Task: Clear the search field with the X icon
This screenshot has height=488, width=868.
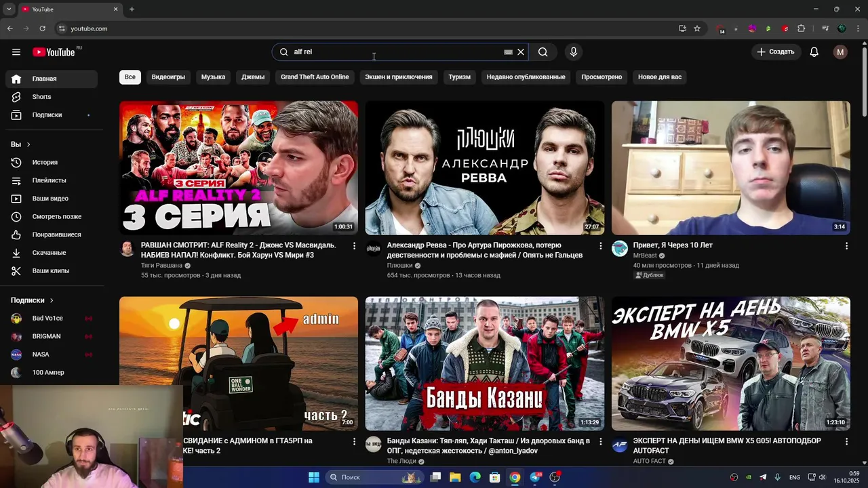Action: [521, 52]
